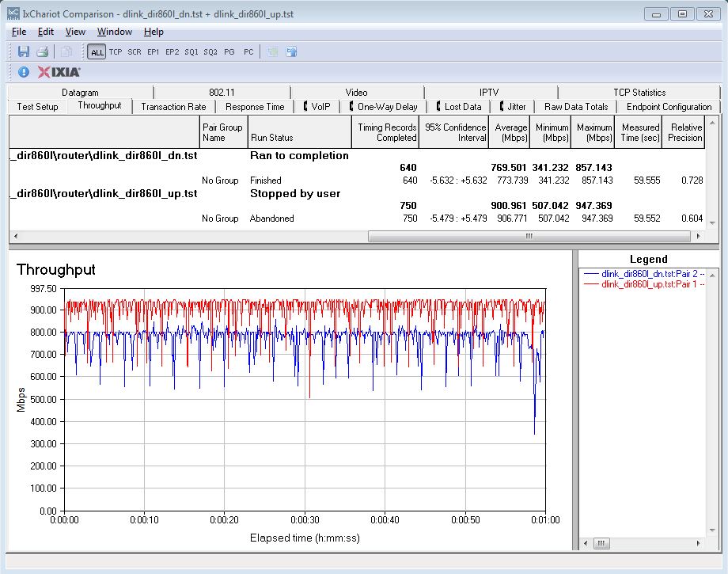
Task: Switch to the Lost Data tab
Action: (459, 107)
